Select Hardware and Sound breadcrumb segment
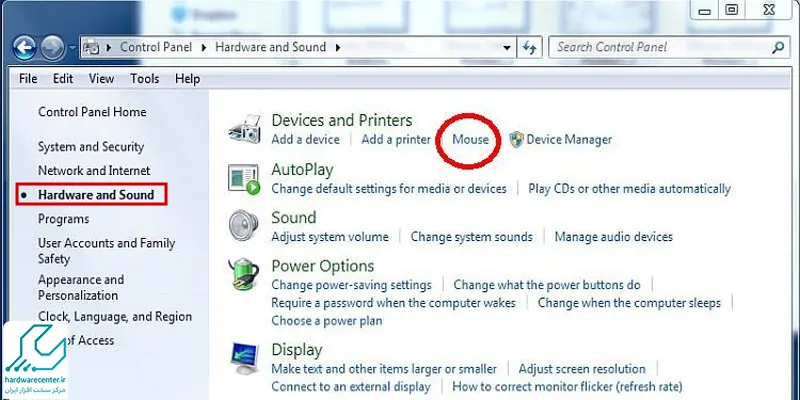This screenshot has height=400, width=800. click(x=270, y=47)
